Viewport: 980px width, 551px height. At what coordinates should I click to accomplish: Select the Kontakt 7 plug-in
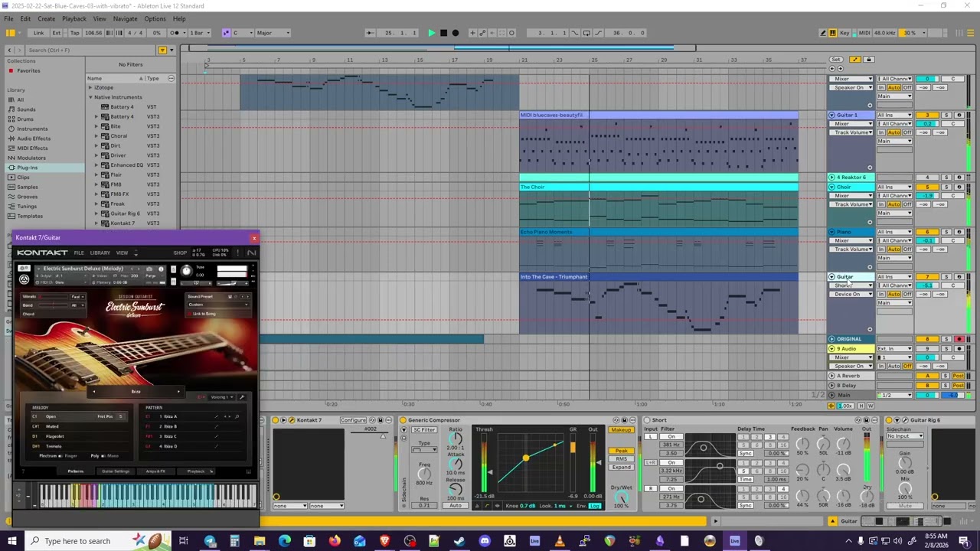coord(122,223)
